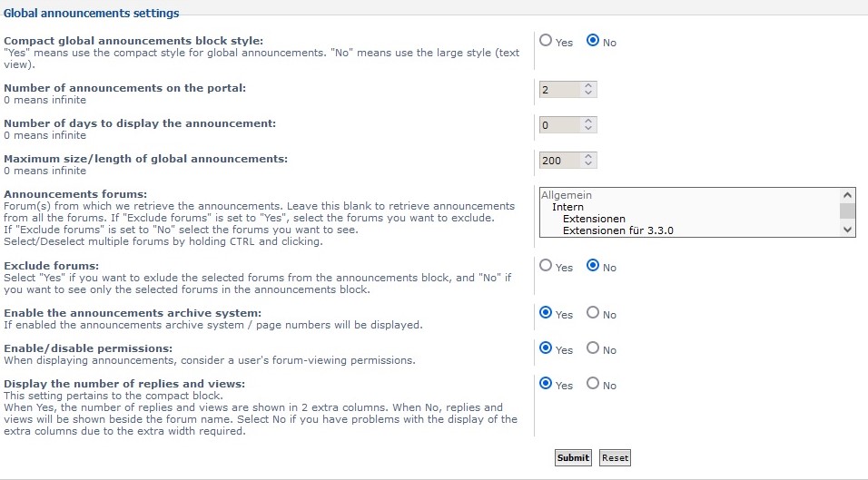Select the Allgemein forum in the list

567,195
